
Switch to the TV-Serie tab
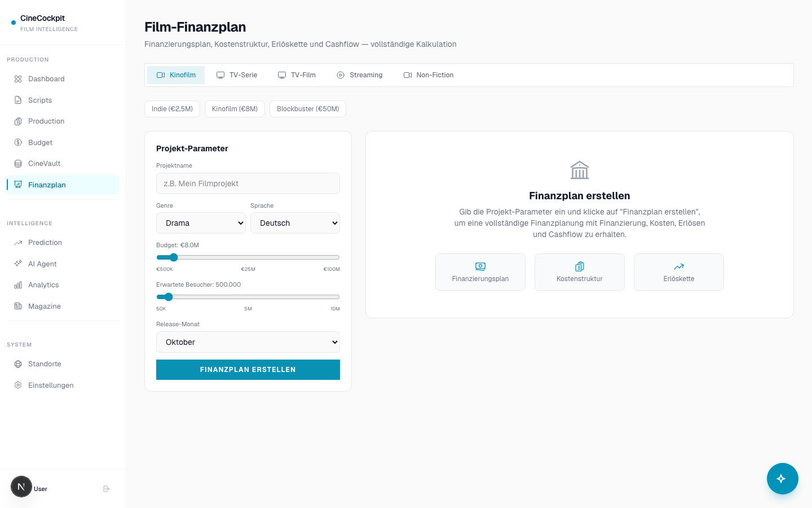click(x=237, y=75)
